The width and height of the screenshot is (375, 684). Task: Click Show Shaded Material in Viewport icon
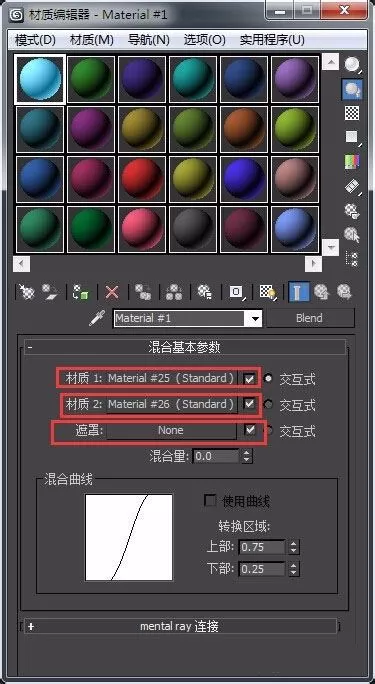point(267,292)
